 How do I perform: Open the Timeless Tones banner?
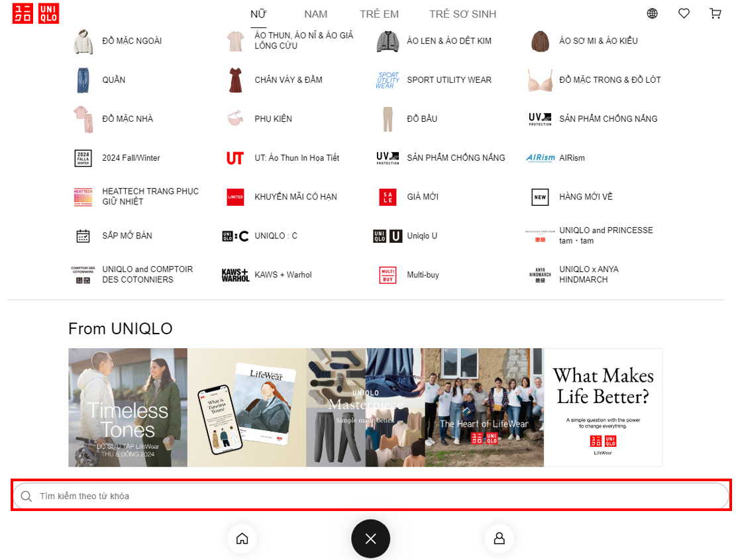(128, 407)
